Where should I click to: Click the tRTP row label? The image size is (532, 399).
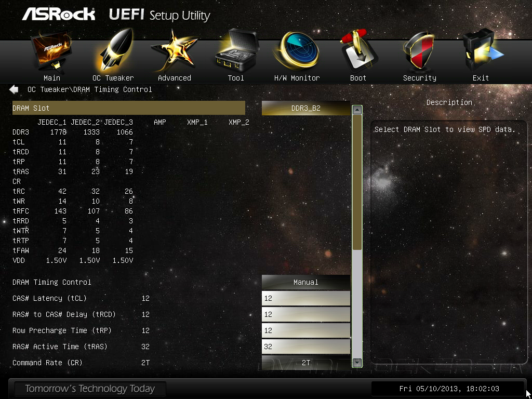pyautogui.click(x=21, y=241)
